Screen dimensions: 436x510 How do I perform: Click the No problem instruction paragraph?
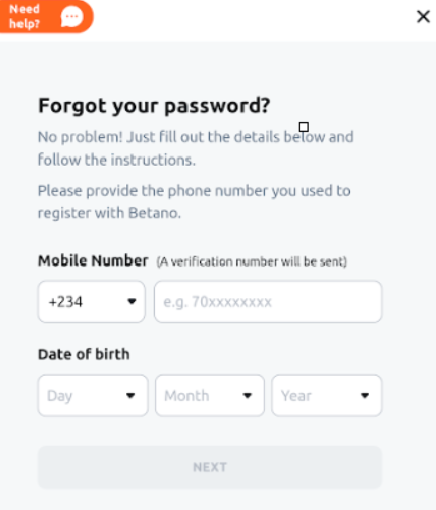(196, 148)
